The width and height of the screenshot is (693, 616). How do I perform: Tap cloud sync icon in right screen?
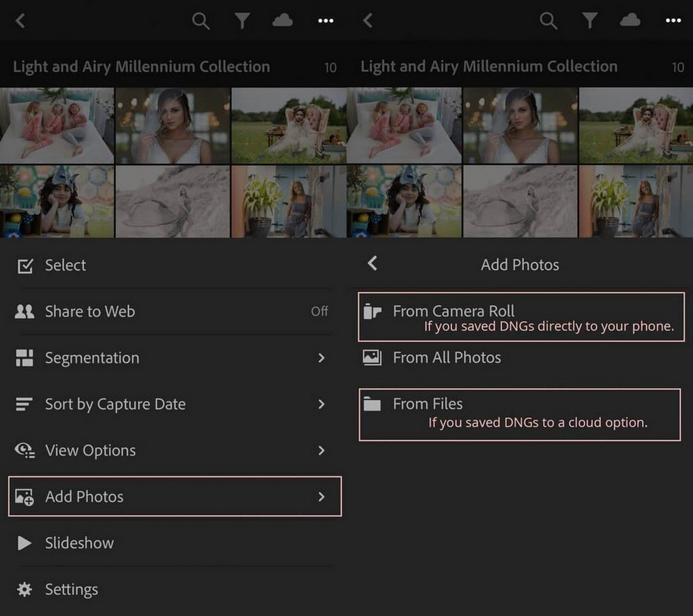click(x=630, y=21)
